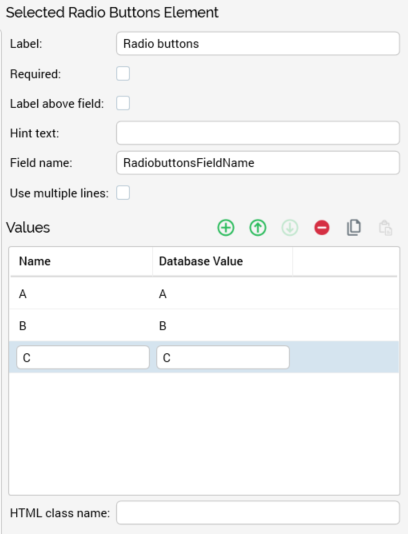This screenshot has width=408, height=534.
Task: Focus the Hint text input field
Action: click(x=258, y=133)
